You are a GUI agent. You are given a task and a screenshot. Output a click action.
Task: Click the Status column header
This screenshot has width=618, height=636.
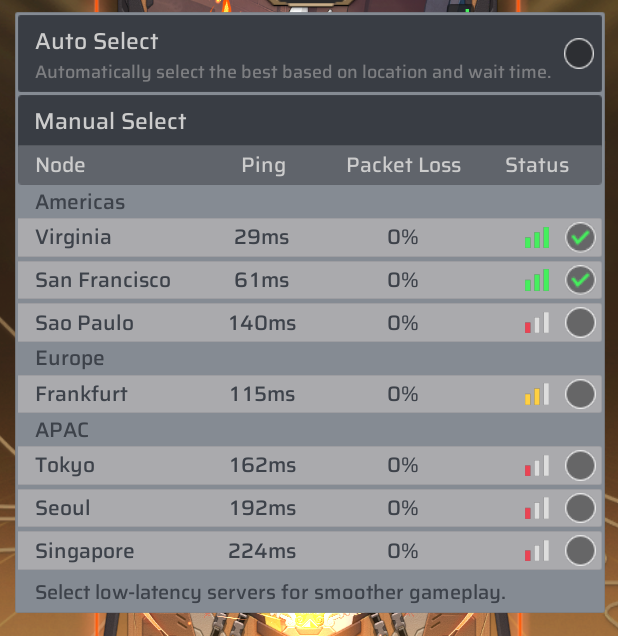pos(537,165)
